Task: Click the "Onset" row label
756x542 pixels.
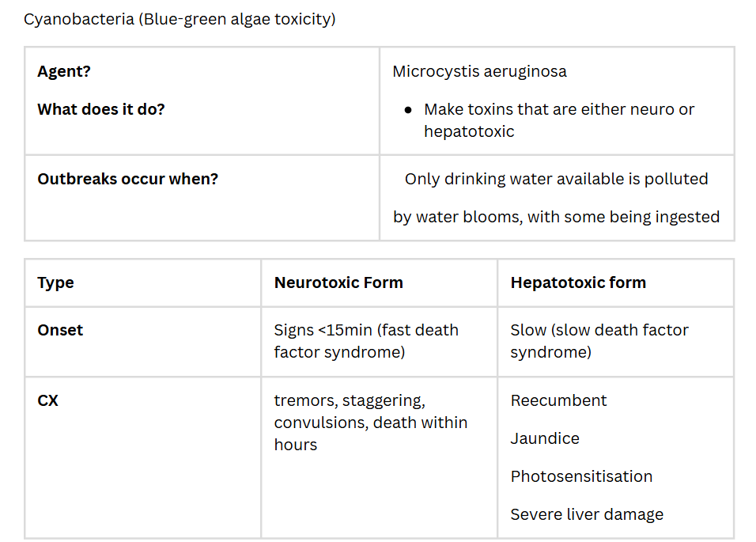Action: (x=60, y=330)
